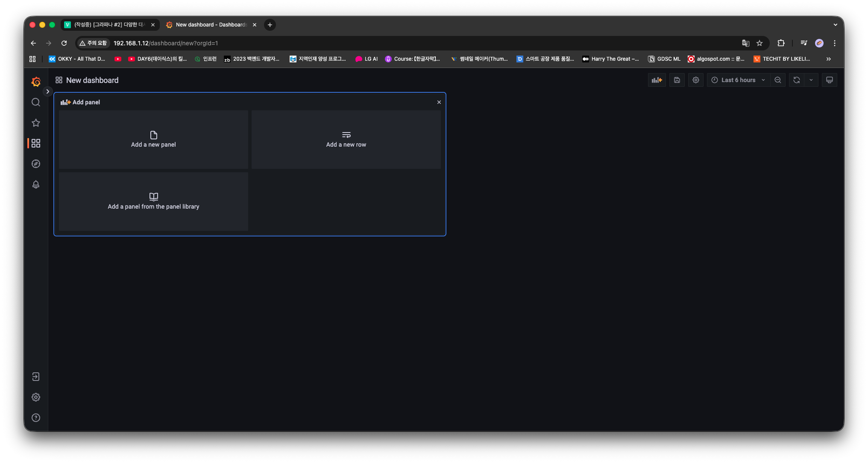Click the browser address bar URL
Viewport: 868px width, 463px height.
click(x=165, y=43)
